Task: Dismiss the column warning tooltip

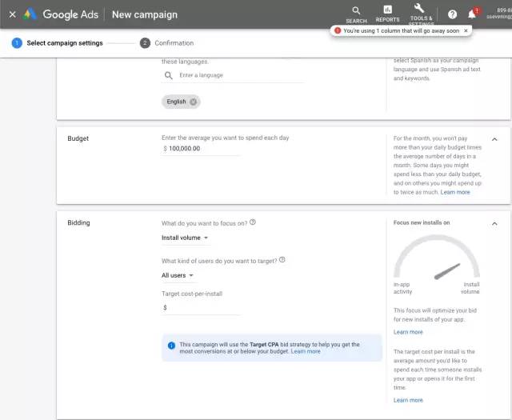Action: pos(466,30)
